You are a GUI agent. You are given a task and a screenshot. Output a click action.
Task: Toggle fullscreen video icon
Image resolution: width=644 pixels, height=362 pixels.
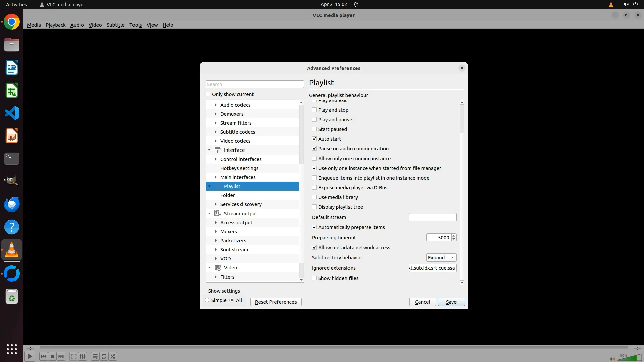click(x=73, y=356)
